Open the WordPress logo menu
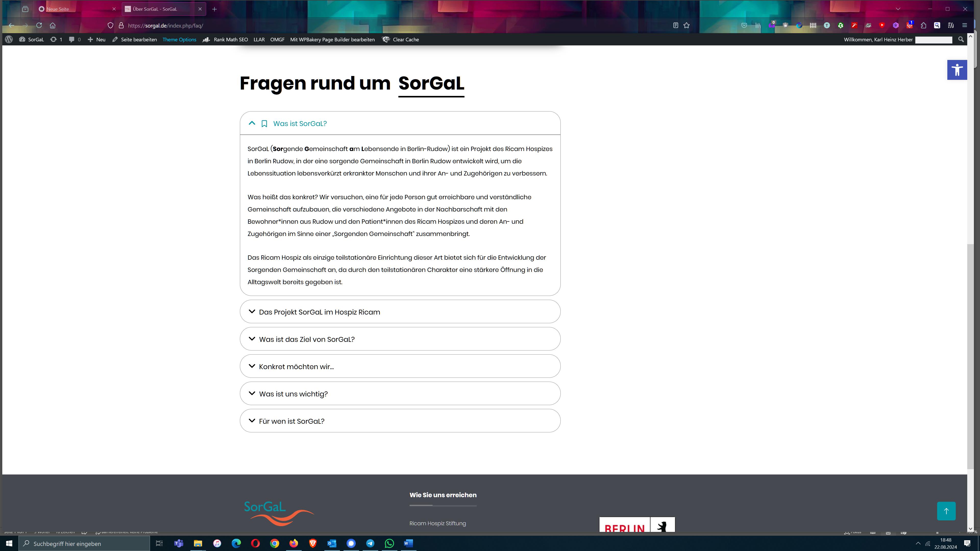Image resolution: width=980 pixels, height=551 pixels. click(9, 40)
